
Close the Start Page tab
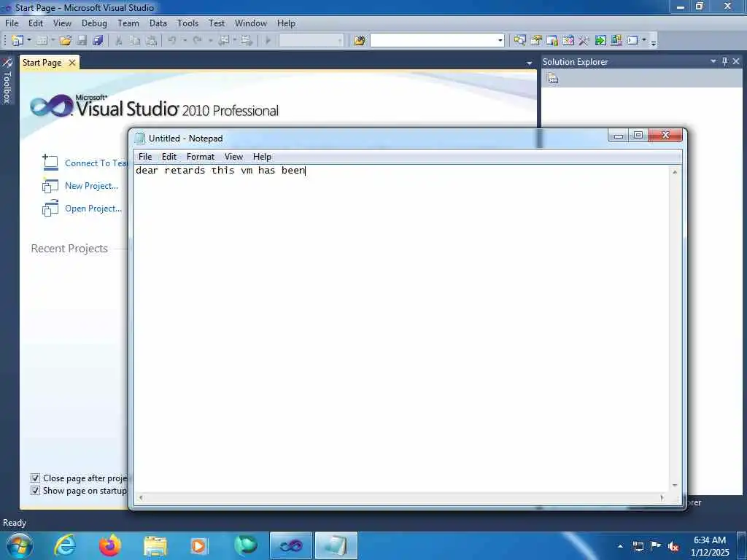coord(72,63)
